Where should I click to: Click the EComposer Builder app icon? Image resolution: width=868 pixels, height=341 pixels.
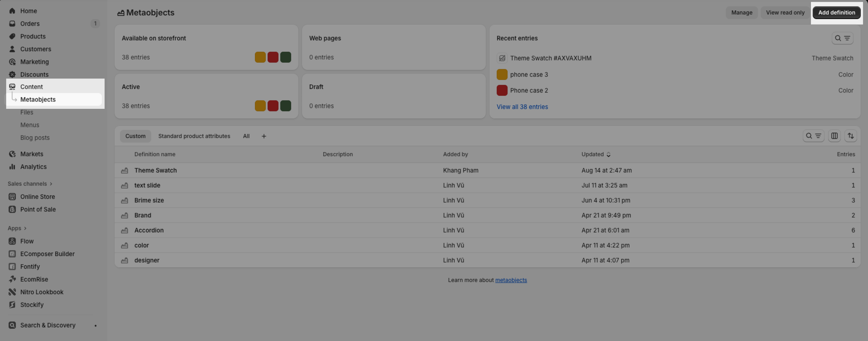(12, 254)
